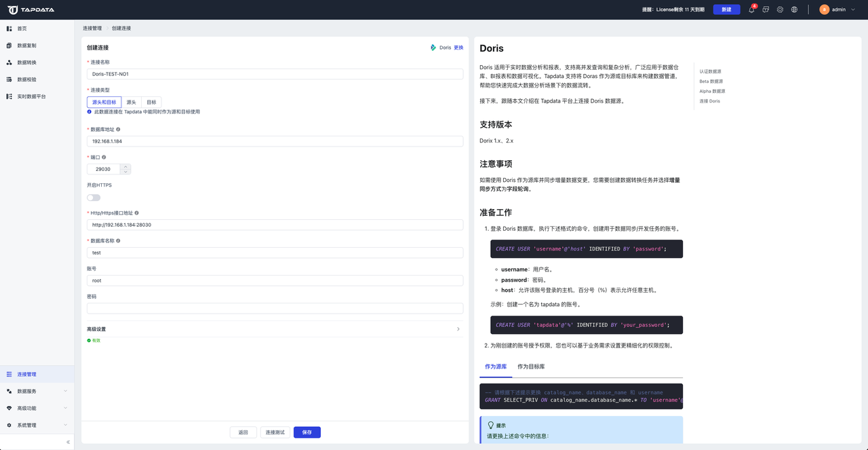Expand the 高级设置 section
The image size is (868, 450).
[275, 329]
